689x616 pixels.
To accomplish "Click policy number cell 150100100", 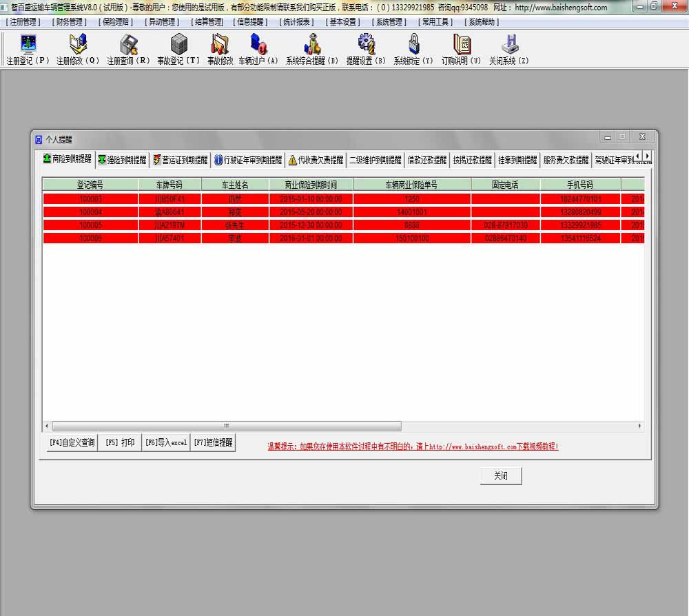I will click(x=412, y=238).
